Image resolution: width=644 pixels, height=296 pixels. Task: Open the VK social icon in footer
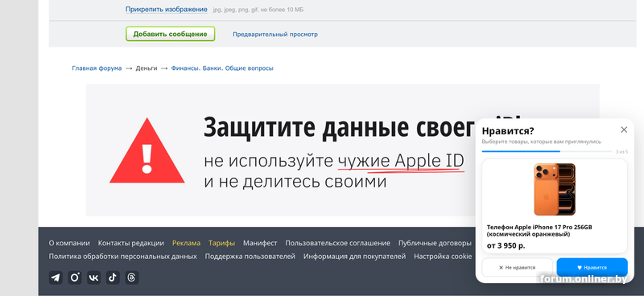[93, 278]
